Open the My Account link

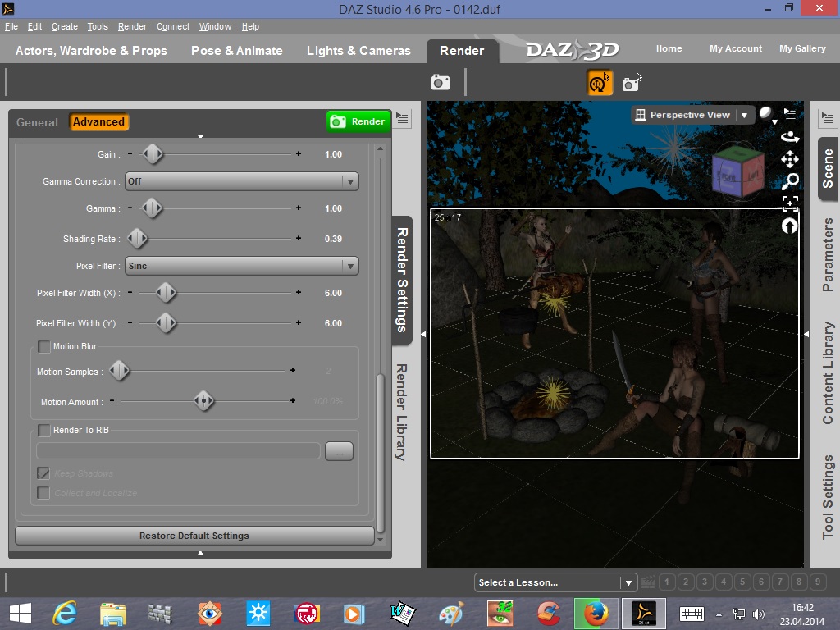736,48
